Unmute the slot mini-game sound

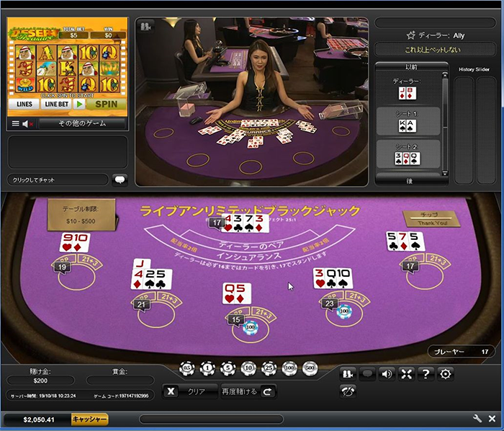click(x=28, y=124)
